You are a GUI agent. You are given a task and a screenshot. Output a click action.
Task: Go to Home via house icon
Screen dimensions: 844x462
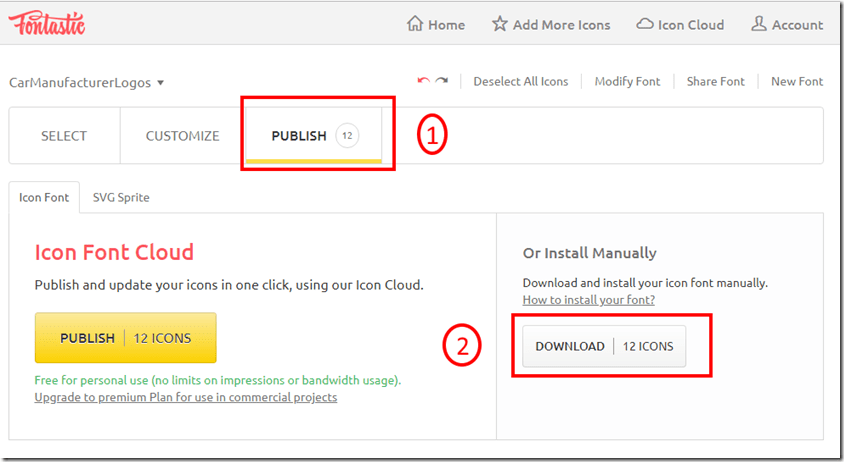(415, 24)
